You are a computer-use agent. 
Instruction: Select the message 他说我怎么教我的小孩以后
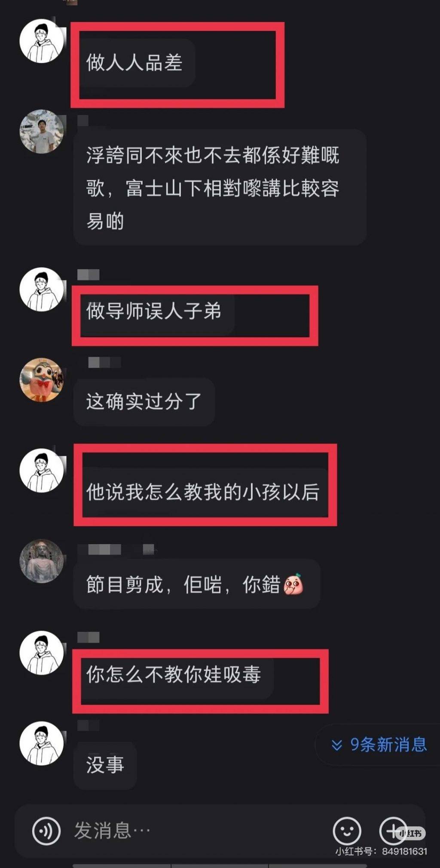tap(203, 492)
